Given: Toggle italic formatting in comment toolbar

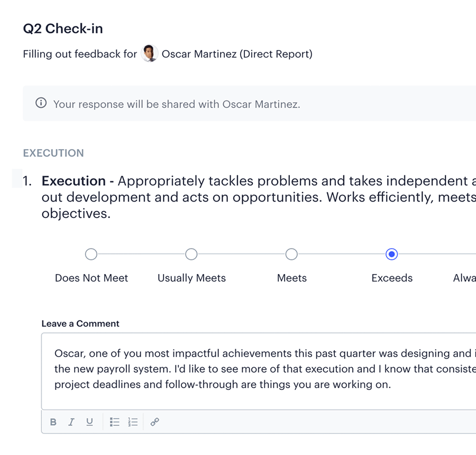Looking at the screenshot, I should coord(71,422).
